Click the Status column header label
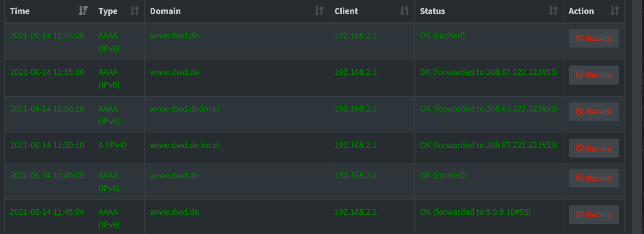This screenshot has height=234, width=644. pyautogui.click(x=432, y=11)
